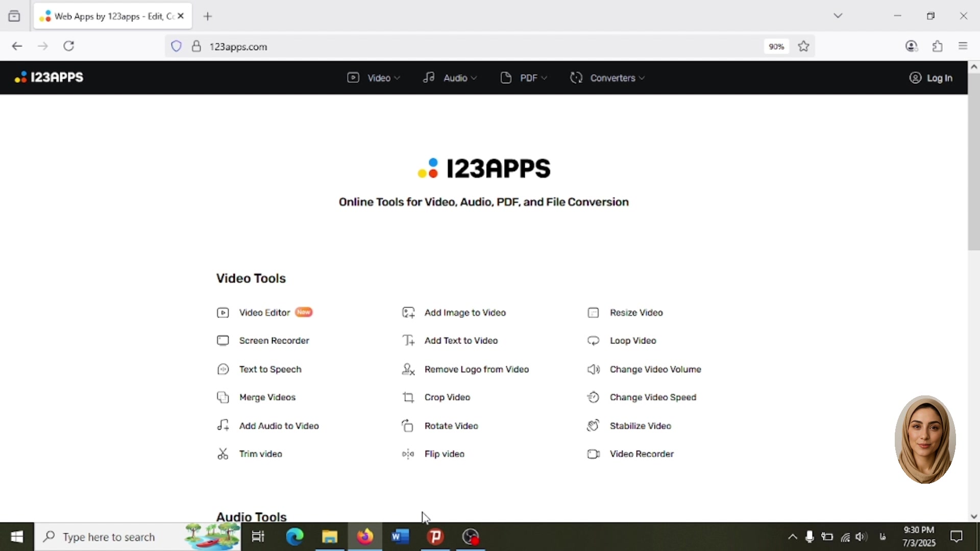
Task: Click the Video Recorder camera icon
Action: [593, 454]
